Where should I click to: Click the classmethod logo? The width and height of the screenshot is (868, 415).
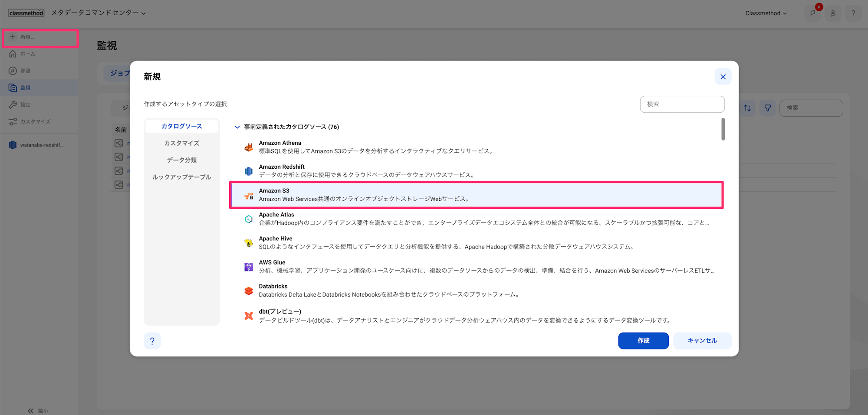tap(26, 13)
